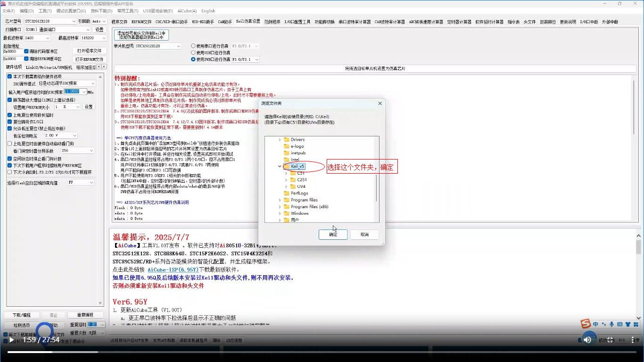Open the Sogou IME skin shirt icon
644x362 pixels.
click(628, 324)
